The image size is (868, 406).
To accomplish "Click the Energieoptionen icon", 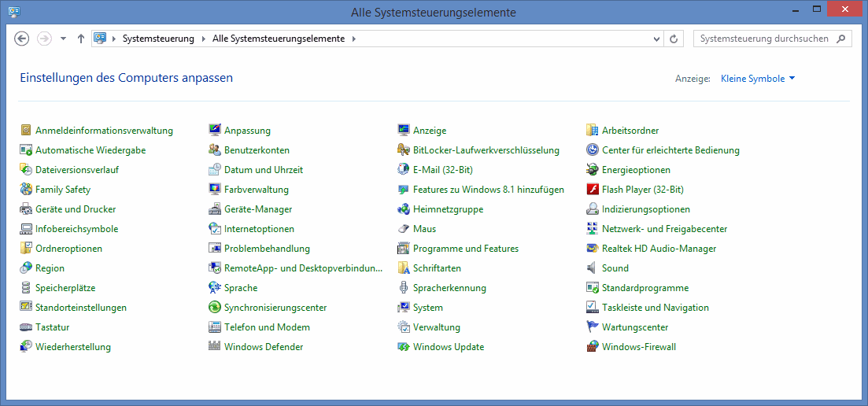I will pyautogui.click(x=593, y=170).
